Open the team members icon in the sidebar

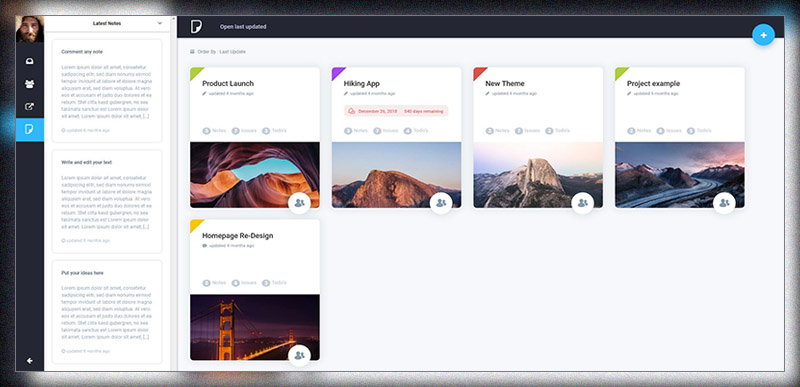[30, 84]
